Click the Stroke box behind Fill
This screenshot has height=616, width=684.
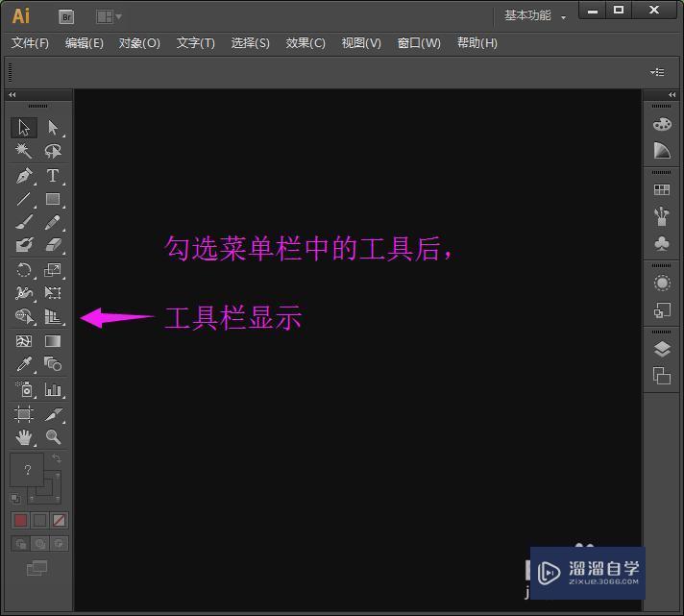click(x=53, y=495)
